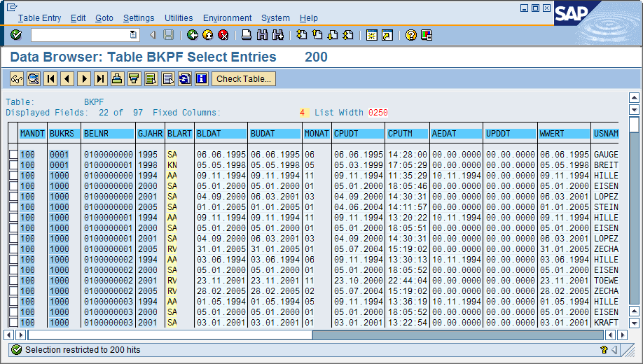Open the Utilities menu

click(x=179, y=18)
